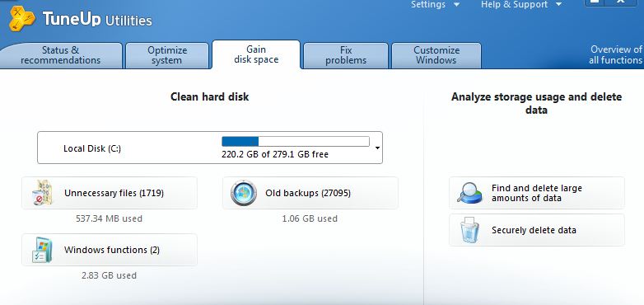Viewport: 644px width, 305px height.
Task: Open Unnecessary files (1719) cleanup
Action: click(x=110, y=193)
